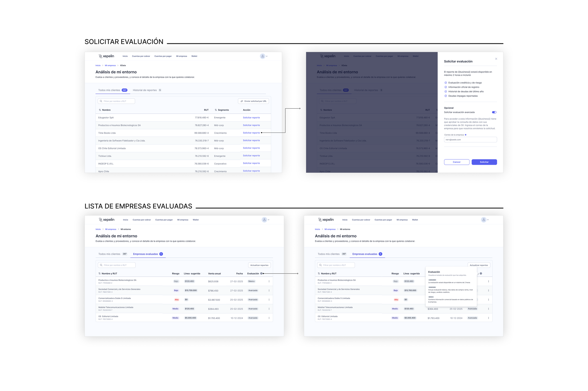The width and height of the screenshot is (588, 391).
Task: Click the Evaluación column help icon
Action: [x=261, y=274]
